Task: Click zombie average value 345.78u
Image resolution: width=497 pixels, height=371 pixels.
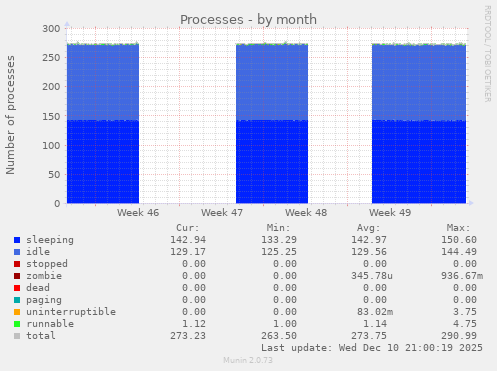Action: 372,276
